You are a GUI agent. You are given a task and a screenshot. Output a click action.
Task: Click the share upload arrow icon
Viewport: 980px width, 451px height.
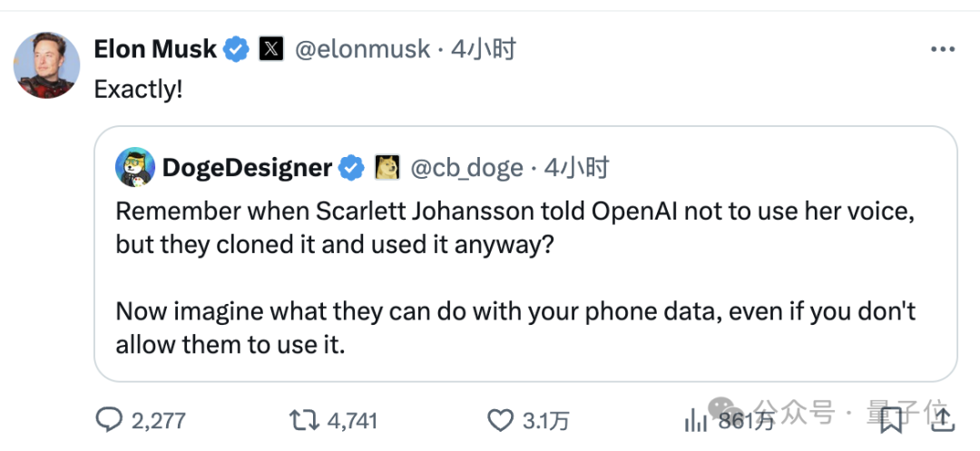point(942,418)
